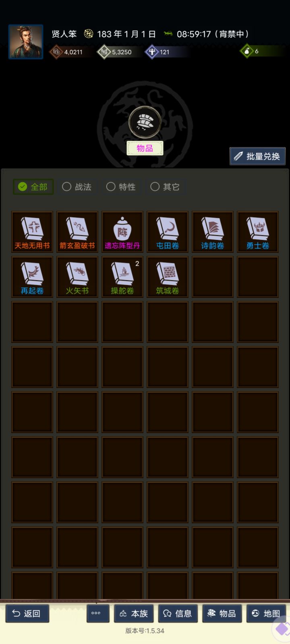Open the 再起卷 item
Viewport: 290px width, 644px height.
click(x=32, y=277)
